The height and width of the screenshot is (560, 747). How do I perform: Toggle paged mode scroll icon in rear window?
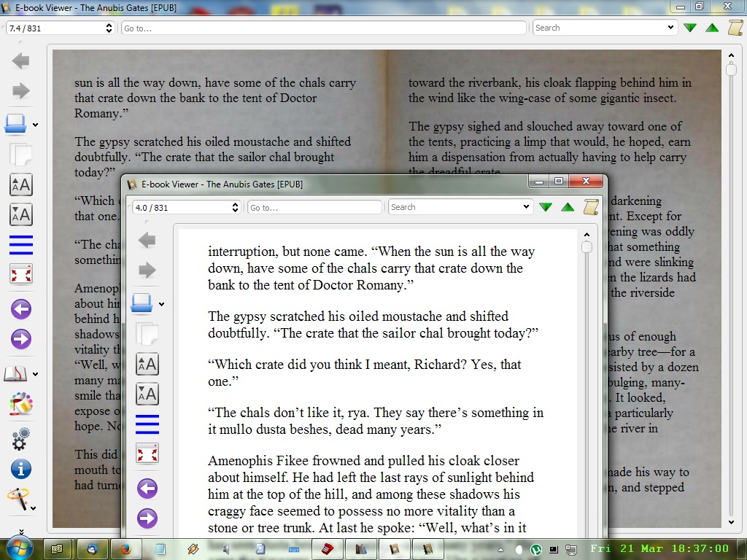click(735, 28)
